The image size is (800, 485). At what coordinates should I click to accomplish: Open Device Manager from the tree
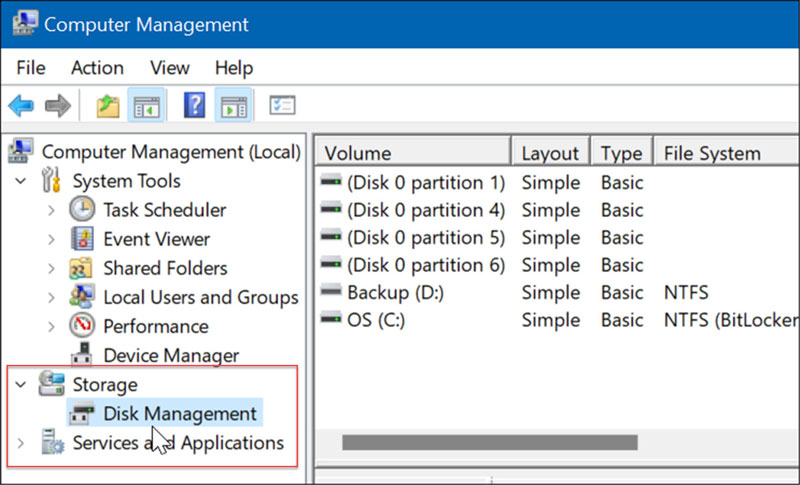click(170, 355)
